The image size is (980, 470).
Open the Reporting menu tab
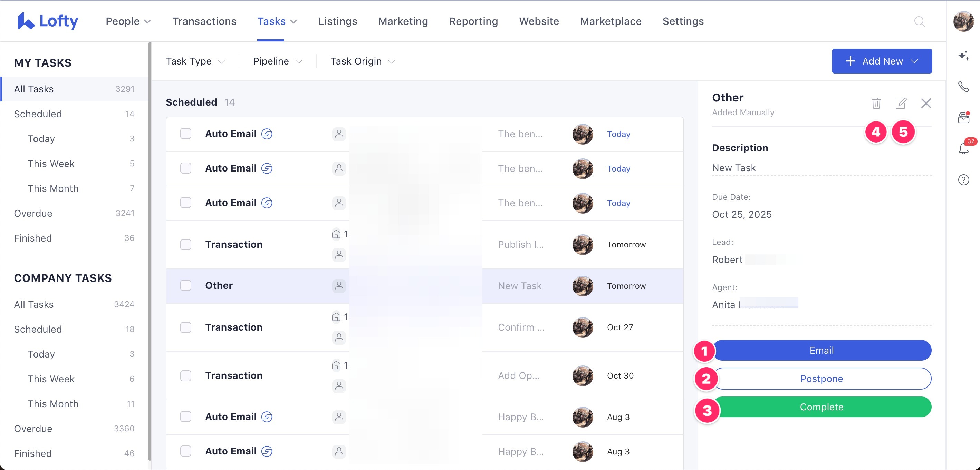(x=473, y=21)
